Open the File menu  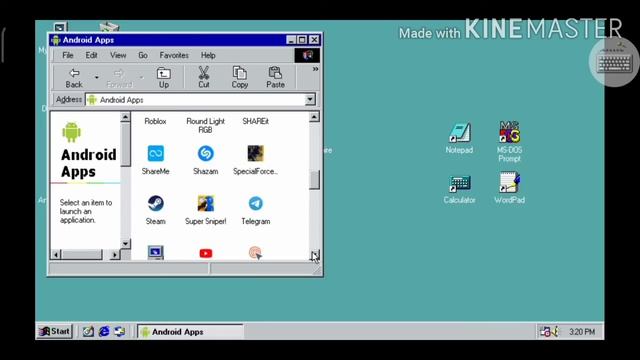tap(68, 55)
